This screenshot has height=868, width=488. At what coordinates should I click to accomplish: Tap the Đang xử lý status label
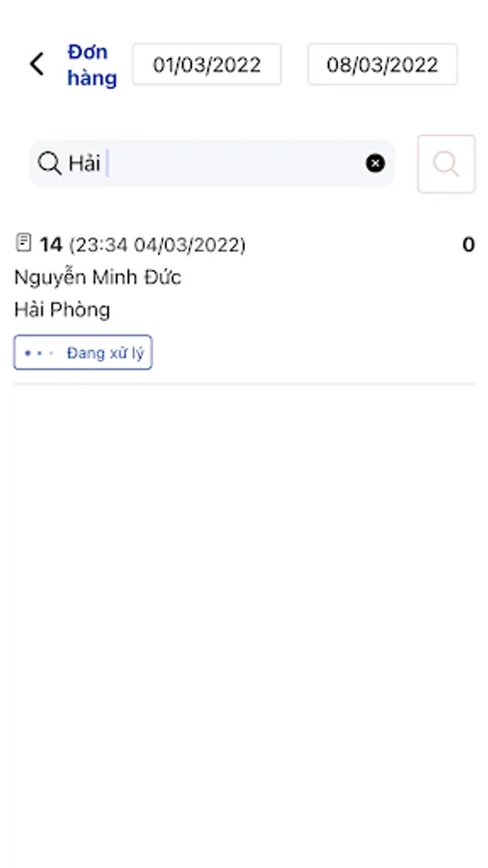tap(105, 353)
